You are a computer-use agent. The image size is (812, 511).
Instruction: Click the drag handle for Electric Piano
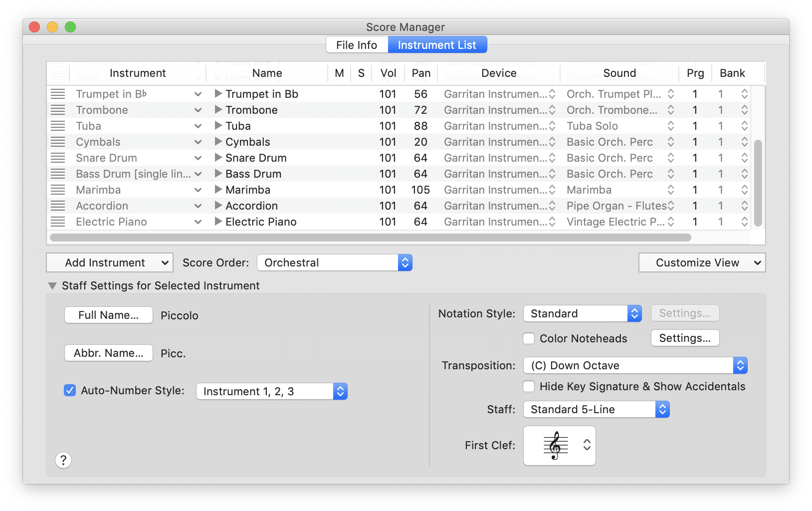point(58,222)
